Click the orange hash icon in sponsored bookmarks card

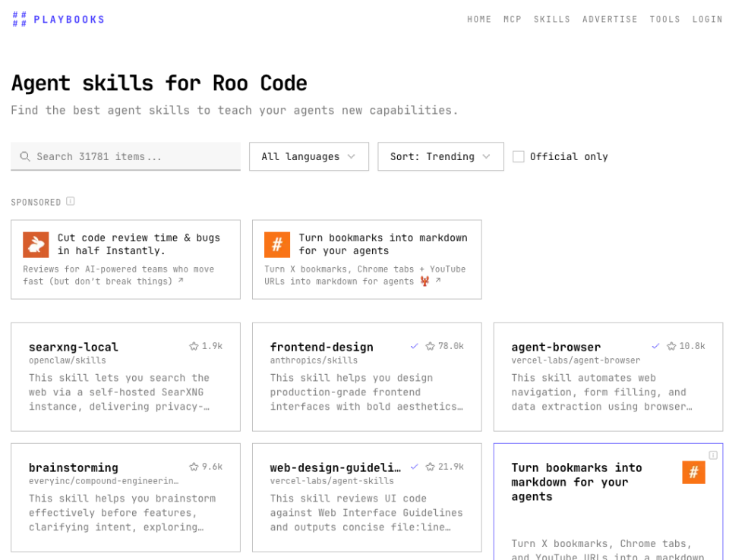point(277,244)
